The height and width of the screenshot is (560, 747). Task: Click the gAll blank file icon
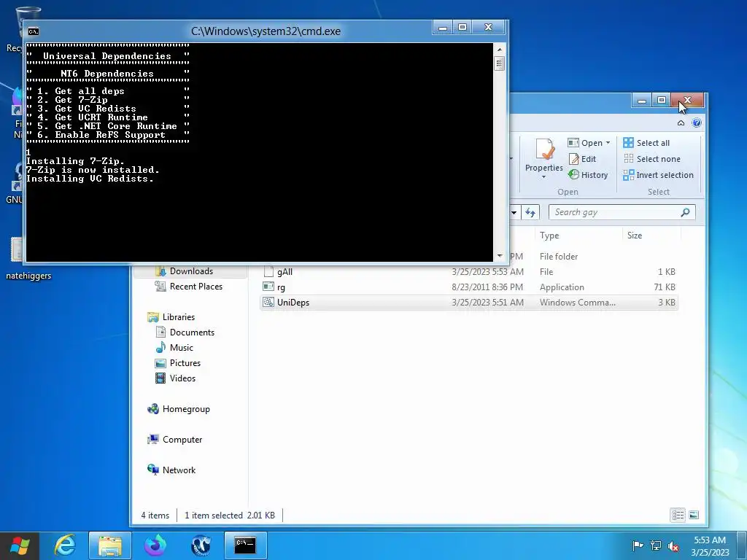268,271
